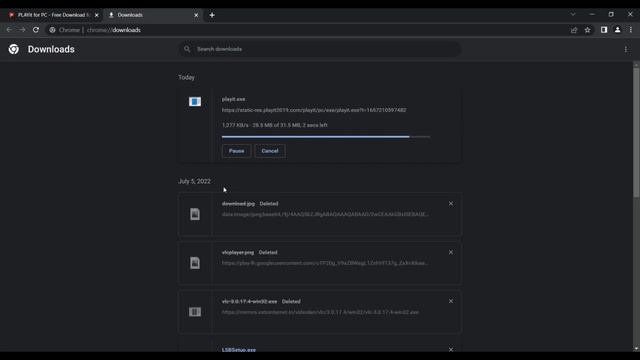640x360 pixels.
Task: Open a new browser tab
Action: (212, 15)
